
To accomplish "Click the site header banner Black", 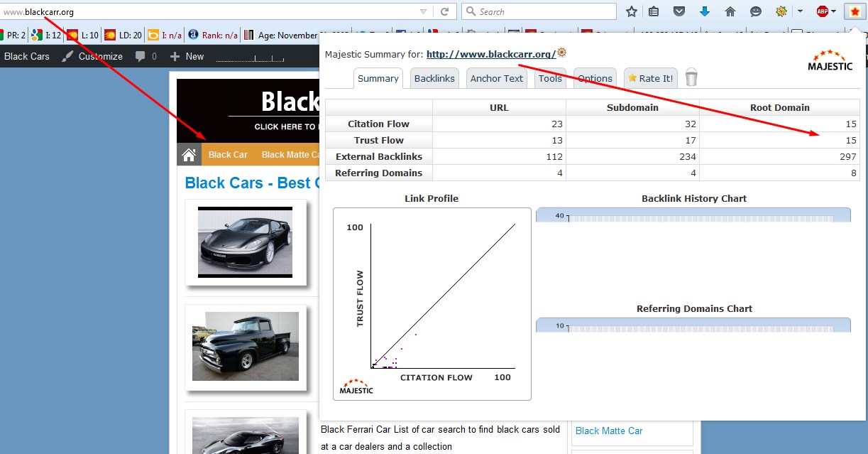I will coord(248,110).
